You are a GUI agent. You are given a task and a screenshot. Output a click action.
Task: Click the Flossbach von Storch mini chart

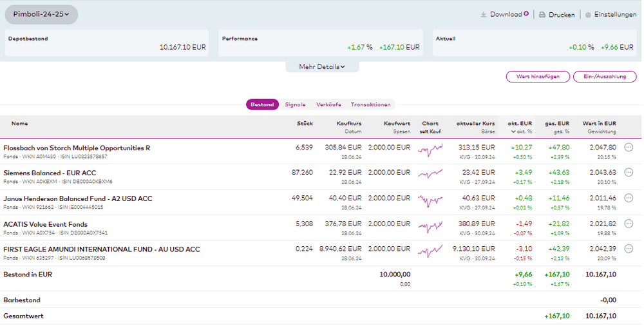(x=430, y=151)
